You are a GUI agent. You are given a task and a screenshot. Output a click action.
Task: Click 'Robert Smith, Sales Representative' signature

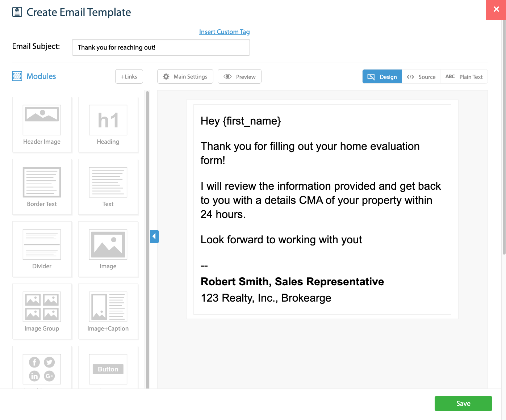292,282
